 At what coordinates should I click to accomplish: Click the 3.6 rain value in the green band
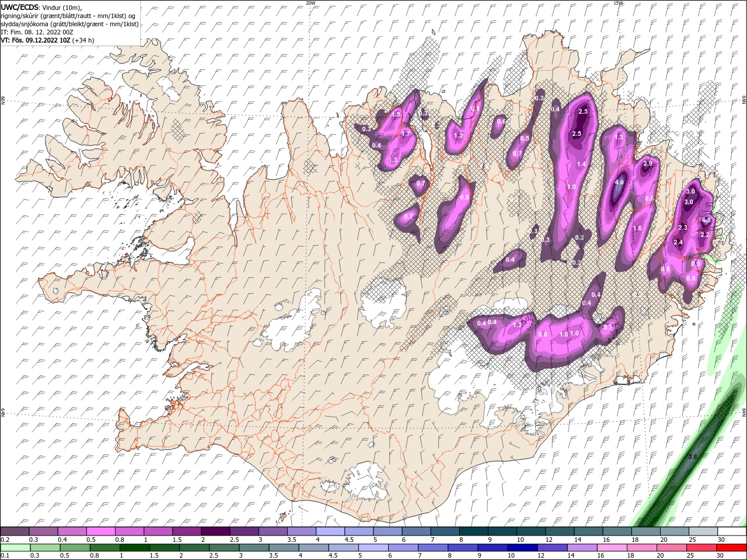(693, 456)
